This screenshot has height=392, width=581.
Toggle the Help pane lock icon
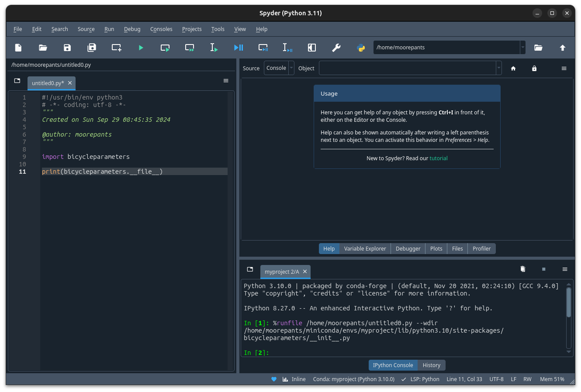pos(534,69)
